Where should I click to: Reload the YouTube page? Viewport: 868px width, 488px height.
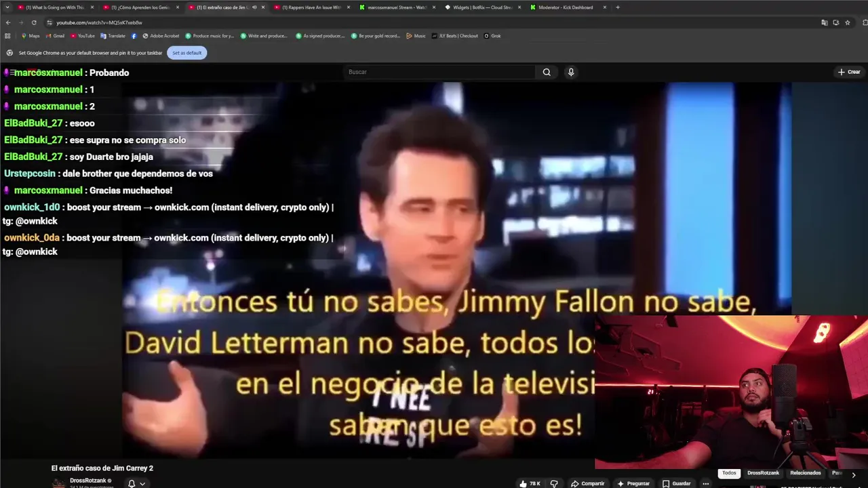pos(34,22)
